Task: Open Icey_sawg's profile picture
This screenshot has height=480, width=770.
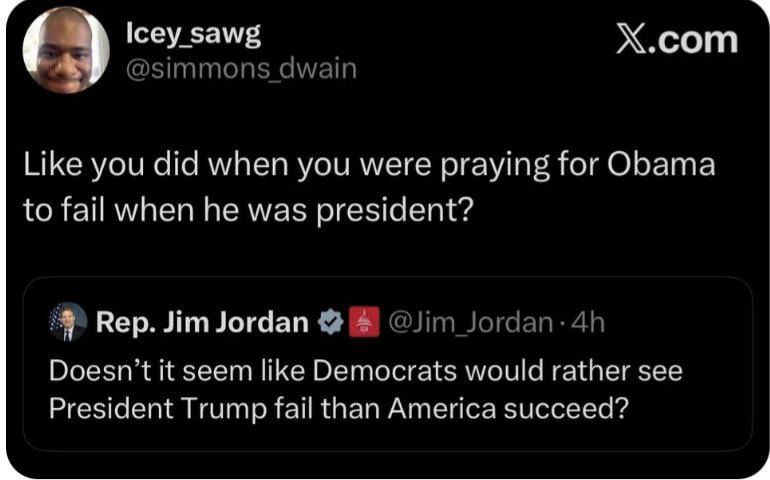Action: (66, 50)
